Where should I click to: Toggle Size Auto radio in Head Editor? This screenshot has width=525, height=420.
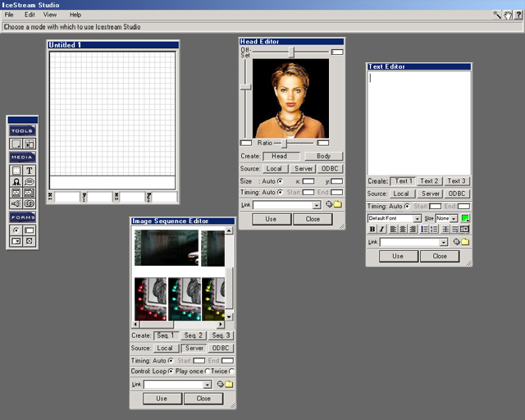(280, 181)
